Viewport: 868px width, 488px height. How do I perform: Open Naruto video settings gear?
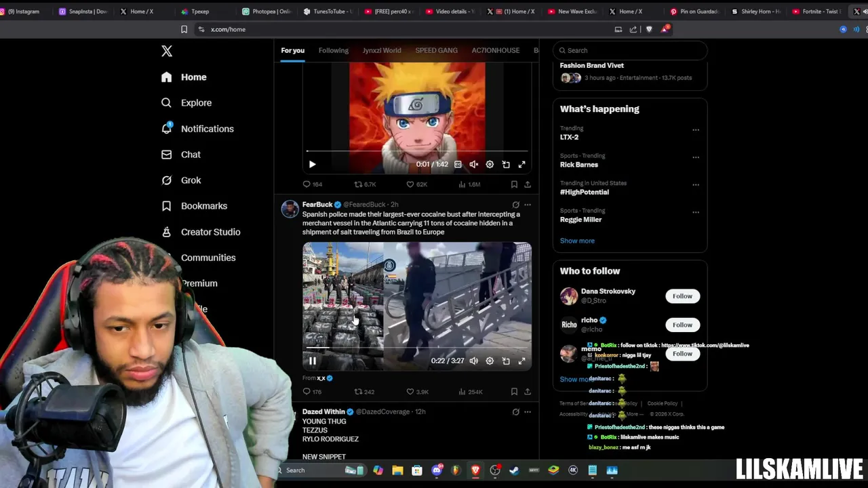(490, 164)
